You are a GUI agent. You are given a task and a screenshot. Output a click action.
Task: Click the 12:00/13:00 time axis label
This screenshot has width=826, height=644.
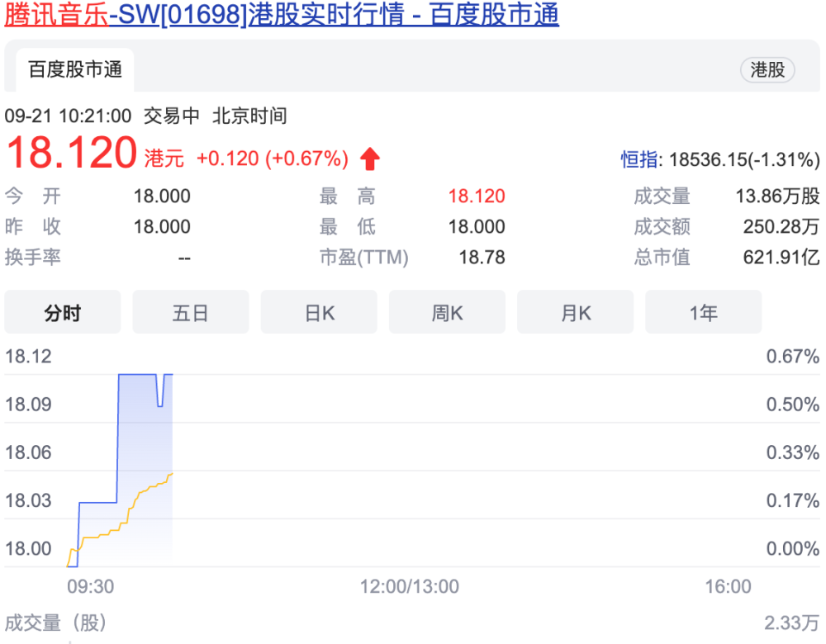pos(410,586)
